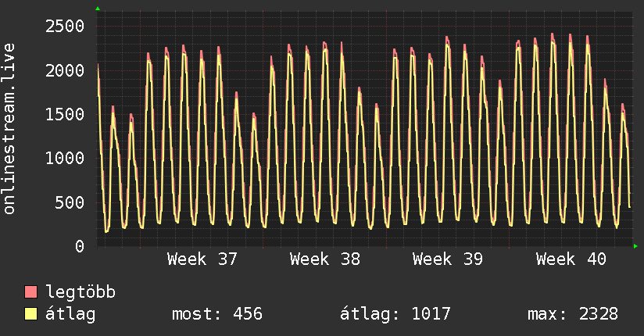Click the 0 y-axis tick label
The height and width of the screenshot is (336, 644).
click(x=80, y=246)
